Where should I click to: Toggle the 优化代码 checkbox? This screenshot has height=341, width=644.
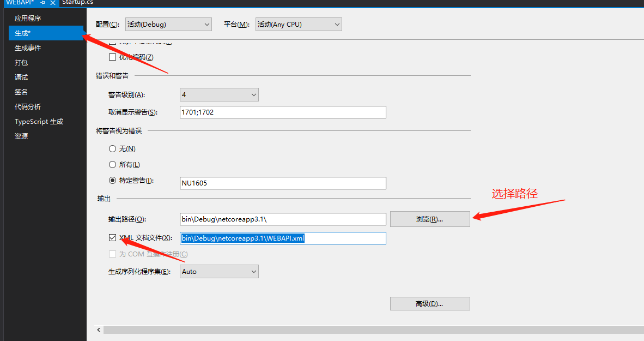pos(113,57)
